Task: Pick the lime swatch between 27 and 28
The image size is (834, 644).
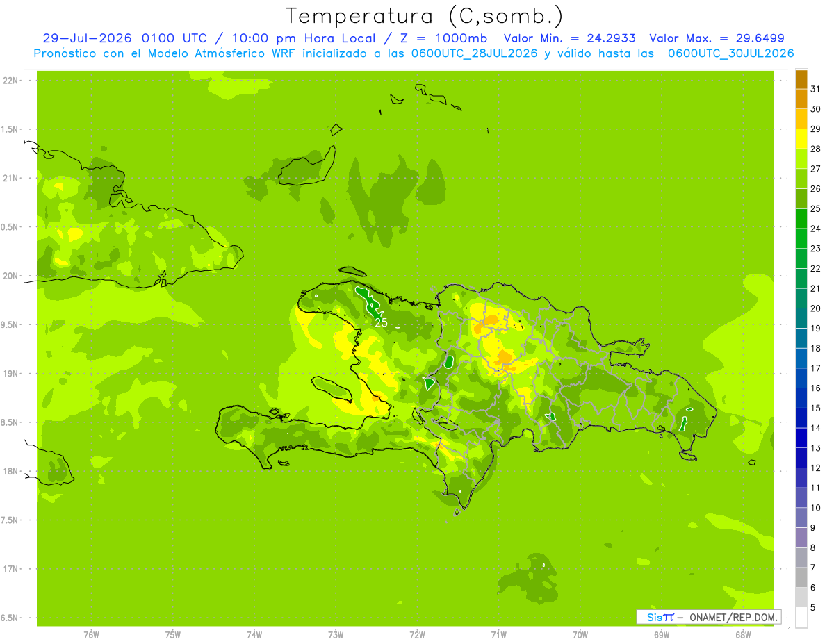Action: pyautogui.click(x=801, y=159)
